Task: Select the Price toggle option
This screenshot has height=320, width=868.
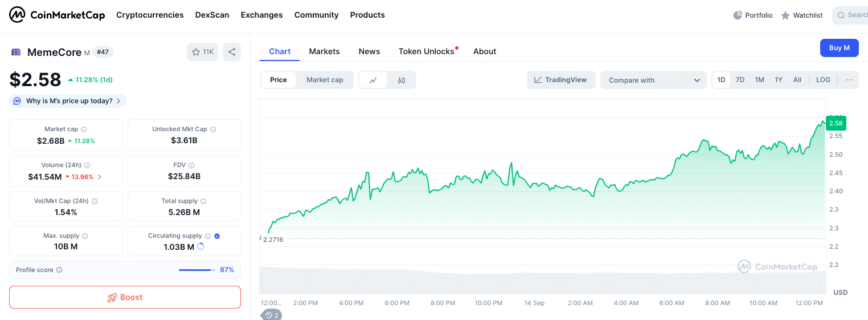Action: (279, 80)
